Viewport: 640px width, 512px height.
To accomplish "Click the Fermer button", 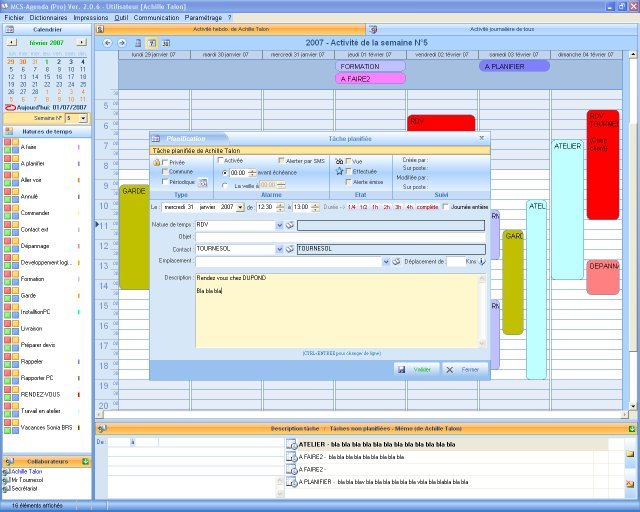I will point(465,370).
